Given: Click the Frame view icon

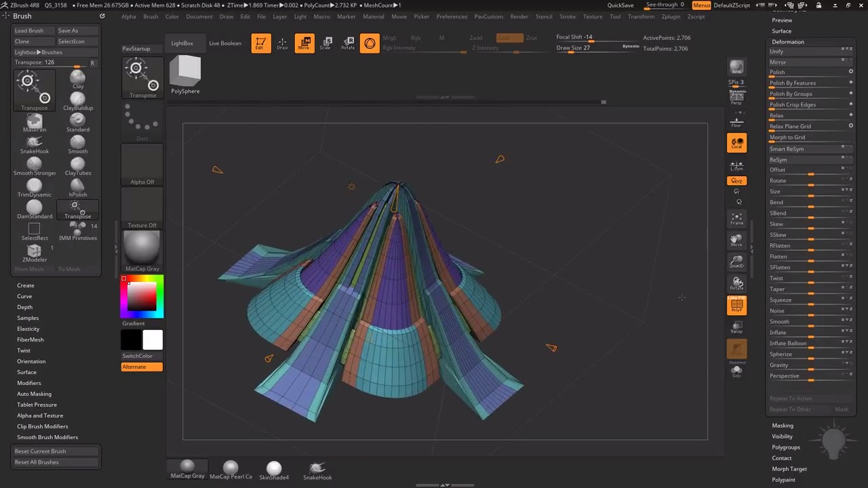Looking at the screenshot, I should [736, 218].
